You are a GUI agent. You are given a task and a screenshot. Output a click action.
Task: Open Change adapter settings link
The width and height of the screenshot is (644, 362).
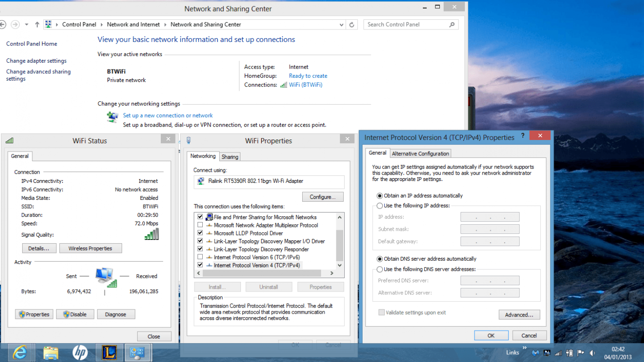click(36, 61)
